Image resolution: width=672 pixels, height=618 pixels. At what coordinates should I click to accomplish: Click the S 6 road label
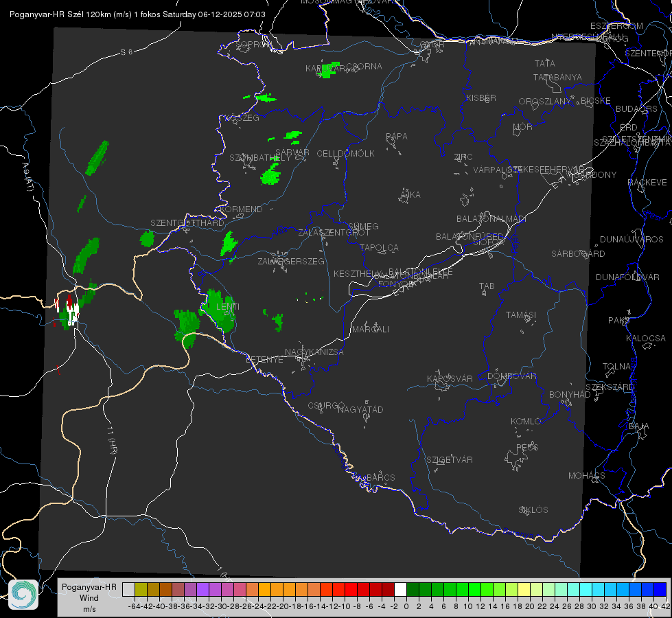click(x=126, y=52)
